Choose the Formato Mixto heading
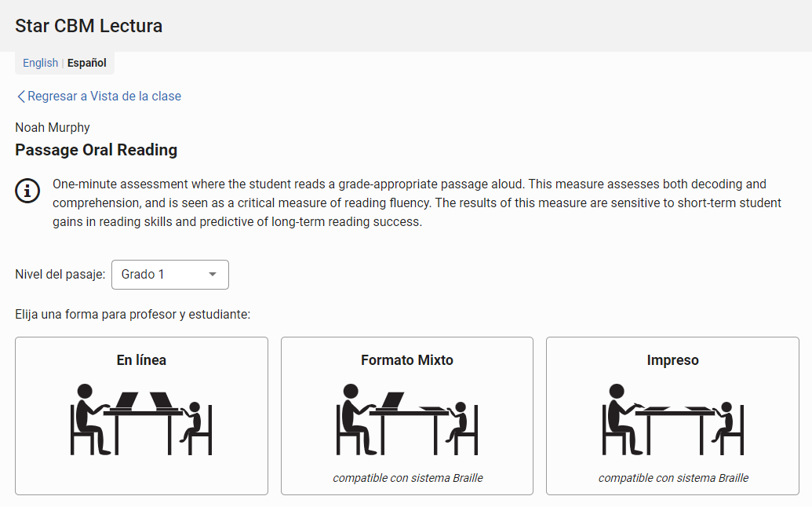This screenshot has width=812, height=507. [x=407, y=360]
